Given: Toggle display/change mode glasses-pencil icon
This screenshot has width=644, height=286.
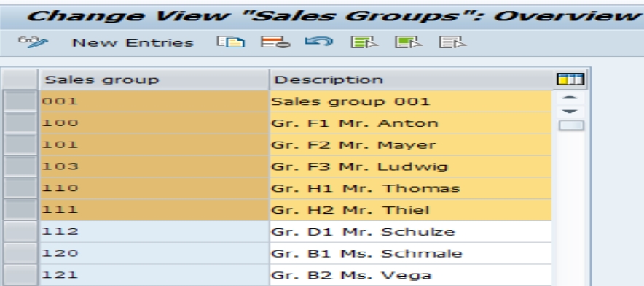Looking at the screenshot, I should click(33, 42).
